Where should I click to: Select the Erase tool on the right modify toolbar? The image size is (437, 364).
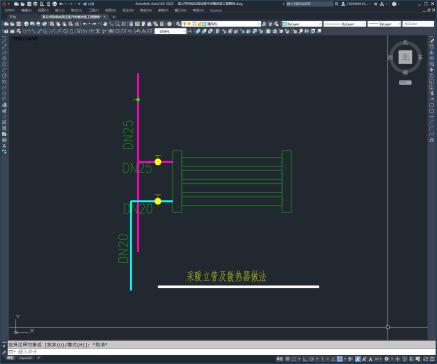(432, 40)
